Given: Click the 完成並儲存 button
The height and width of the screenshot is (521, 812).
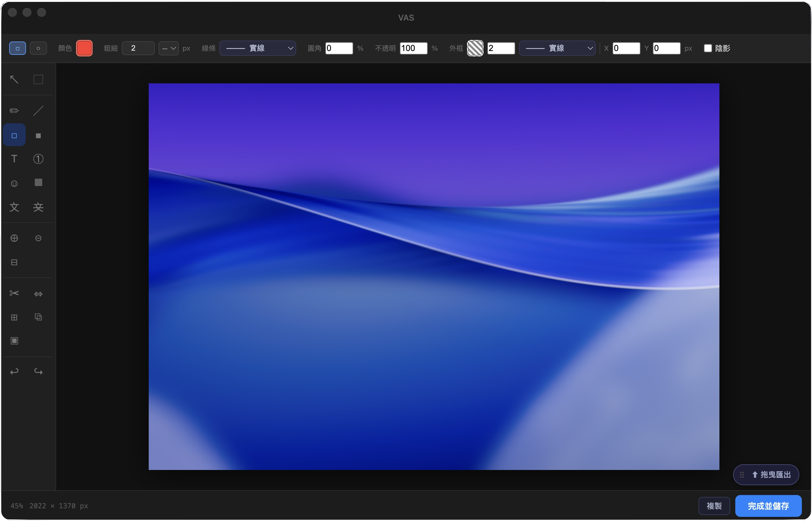Looking at the screenshot, I should (768, 506).
